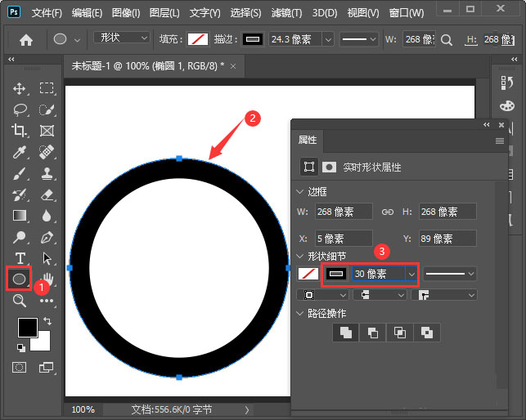Choose the Crop tool

pyautogui.click(x=19, y=131)
